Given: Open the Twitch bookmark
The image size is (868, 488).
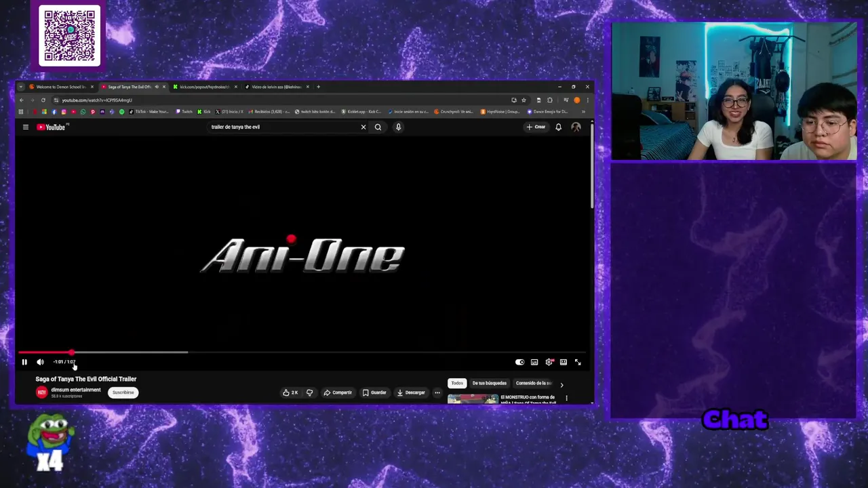Looking at the screenshot, I should coord(184,112).
